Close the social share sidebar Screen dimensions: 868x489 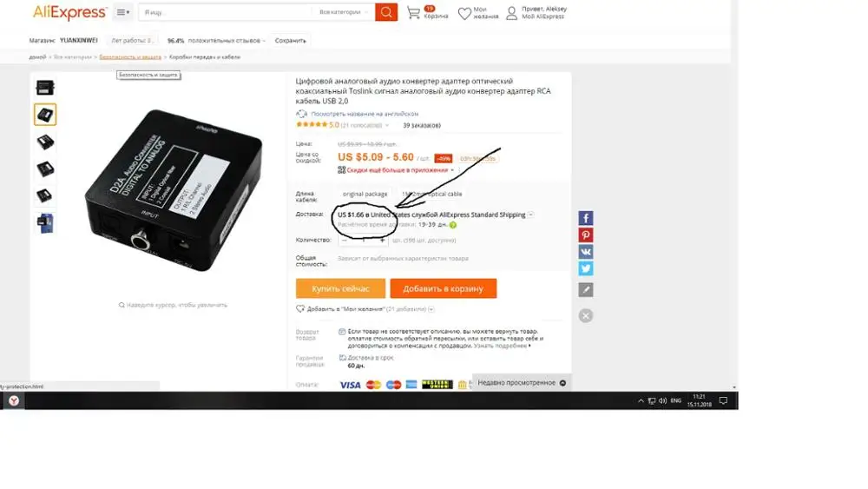tap(586, 315)
